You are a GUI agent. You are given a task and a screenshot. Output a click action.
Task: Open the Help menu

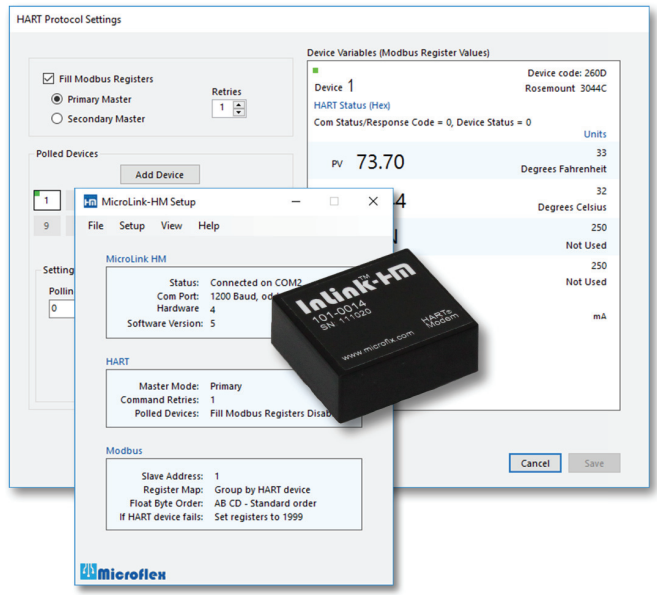[x=209, y=226]
